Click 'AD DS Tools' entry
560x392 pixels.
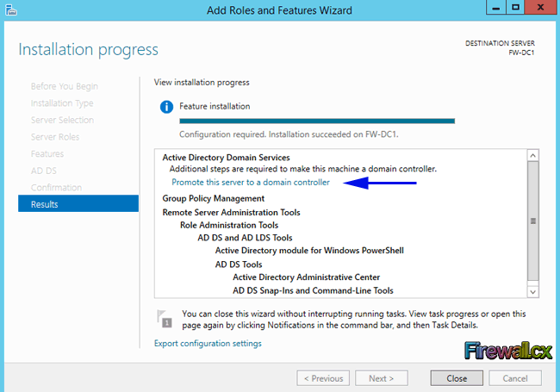(239, 264)
